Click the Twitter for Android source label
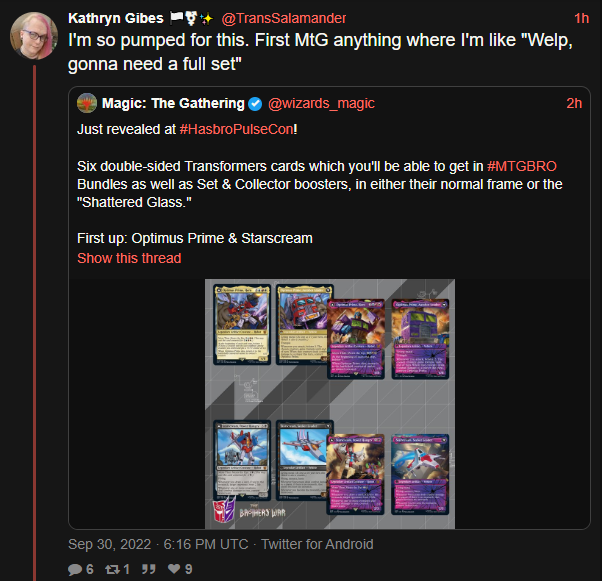The image size is (602, 581). coord(317,544)
